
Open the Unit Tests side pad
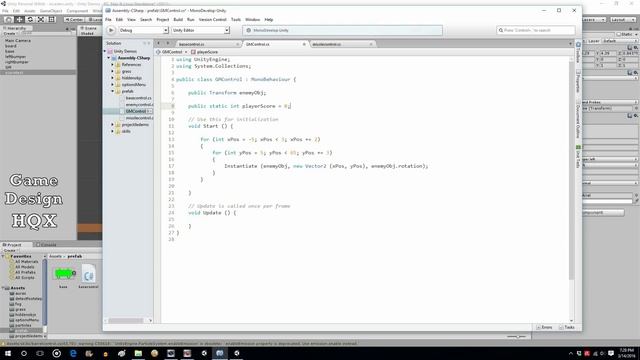578,156
